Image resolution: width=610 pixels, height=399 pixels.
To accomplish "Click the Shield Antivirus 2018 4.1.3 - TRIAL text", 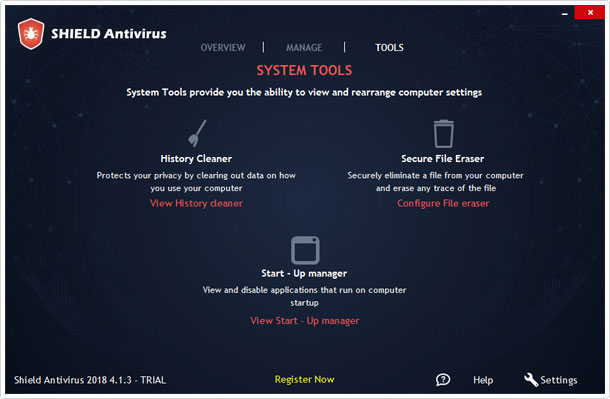I will [x=90, y=380].
